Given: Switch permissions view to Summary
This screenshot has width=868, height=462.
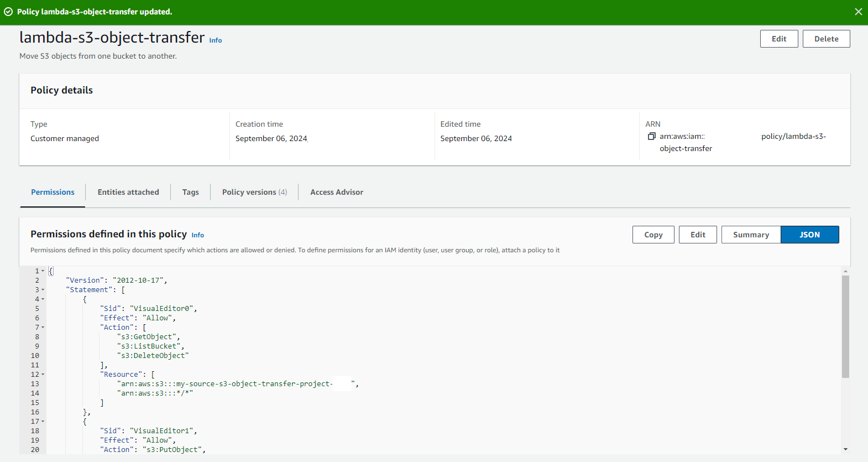Looking at the screenshot, I should 751,235.
